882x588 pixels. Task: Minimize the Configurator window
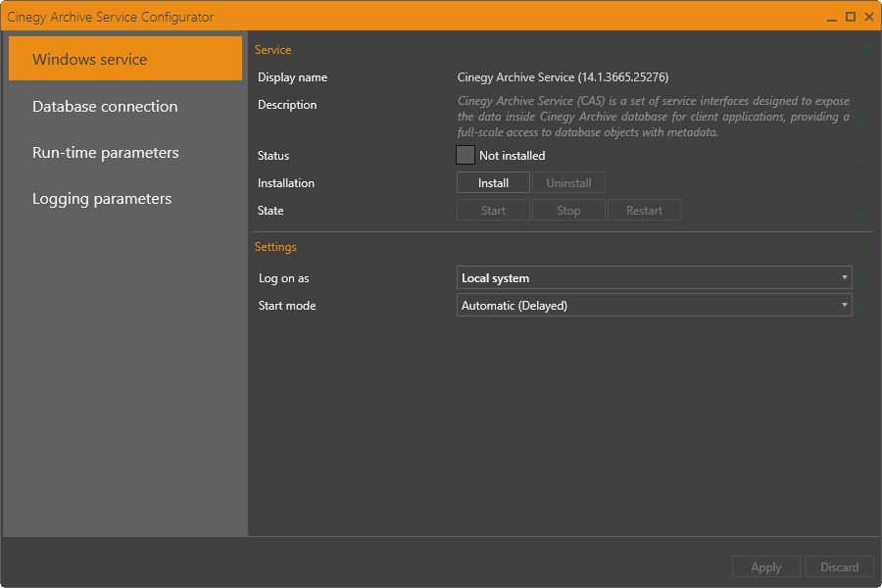[832, 18]
